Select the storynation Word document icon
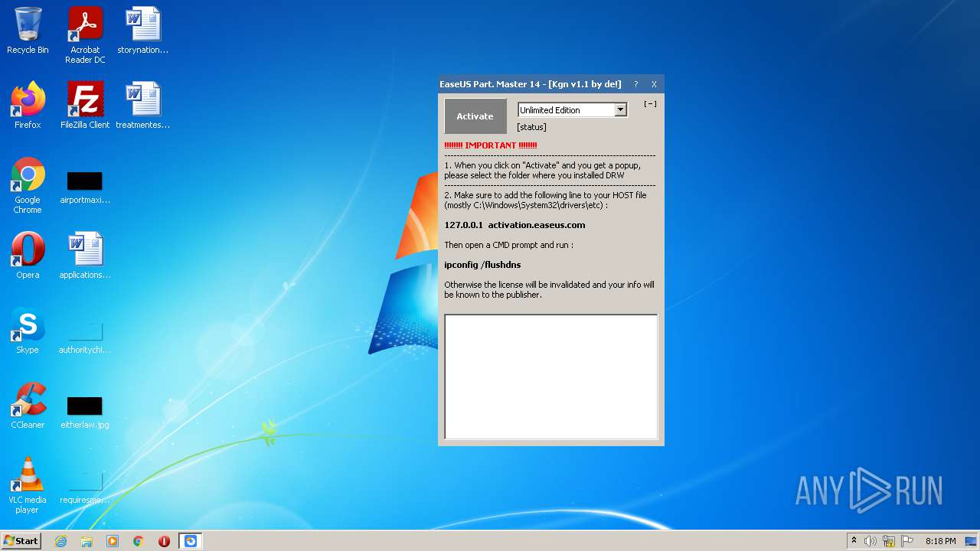The height and width of the screenshot is (551, 980). [143, 31]
